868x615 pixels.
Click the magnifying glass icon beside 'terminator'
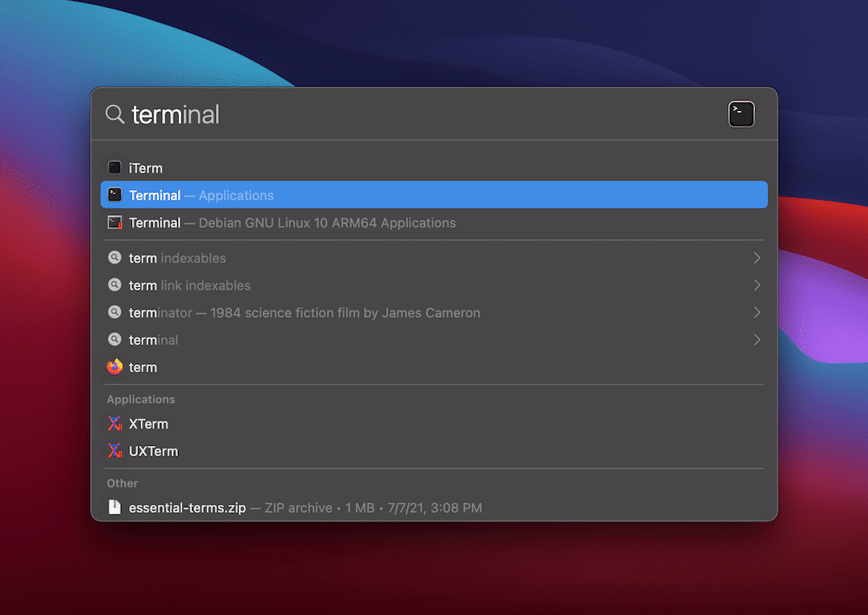[115, 312]
